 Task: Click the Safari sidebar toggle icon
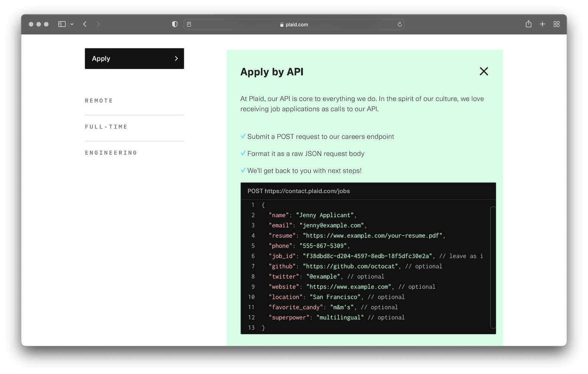[62, 24]
